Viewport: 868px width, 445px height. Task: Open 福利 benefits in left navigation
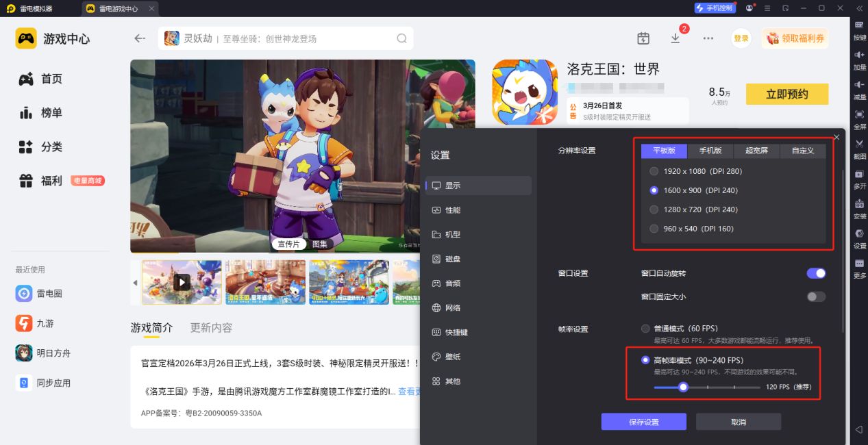pyautogui.click(x=41, y=181)
